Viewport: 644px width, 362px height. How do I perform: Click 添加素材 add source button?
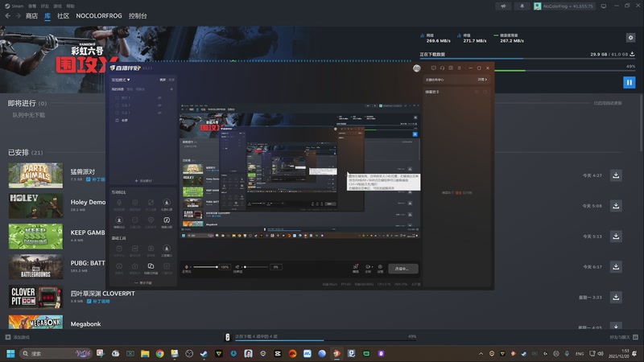coord(143,180)
